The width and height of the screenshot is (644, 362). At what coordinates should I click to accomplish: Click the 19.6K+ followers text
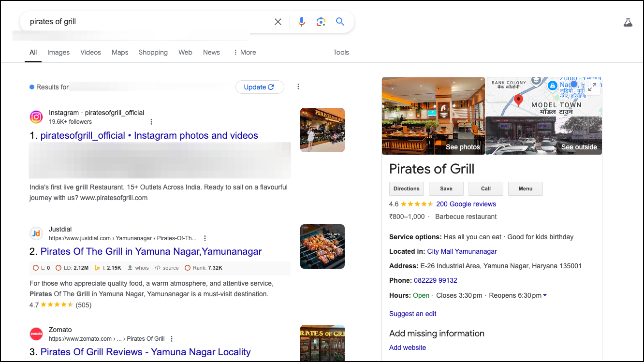tap(70, 122)
